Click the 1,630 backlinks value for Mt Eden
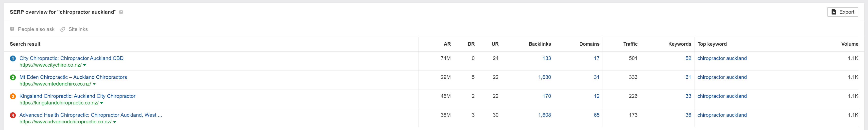This screenshot has width=868, height=130. pos(544,77)
